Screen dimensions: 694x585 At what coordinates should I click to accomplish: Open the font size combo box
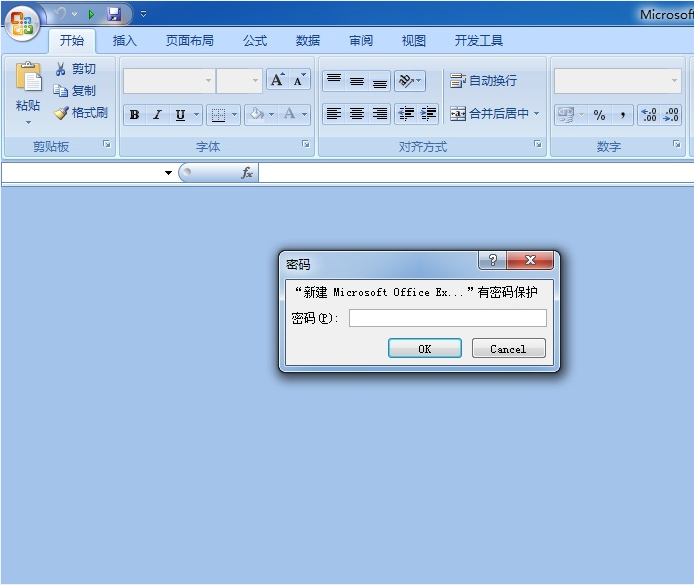click(239, 81)
